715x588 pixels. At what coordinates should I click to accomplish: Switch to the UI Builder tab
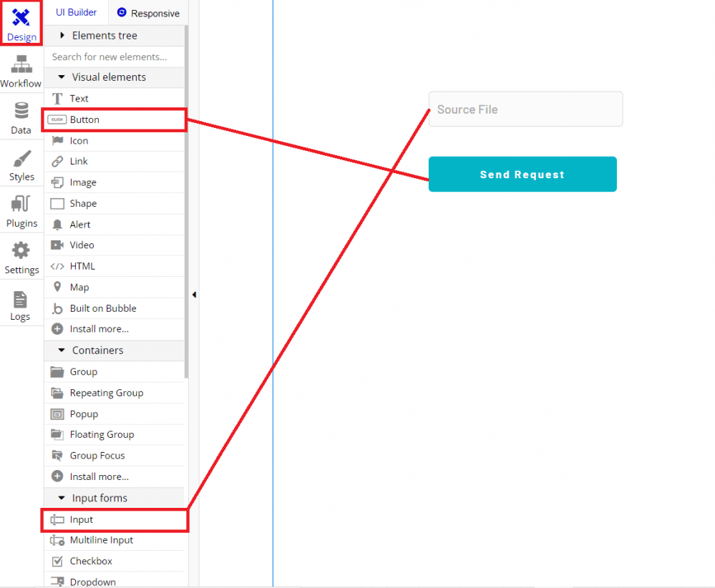click(x=77, y=12)
